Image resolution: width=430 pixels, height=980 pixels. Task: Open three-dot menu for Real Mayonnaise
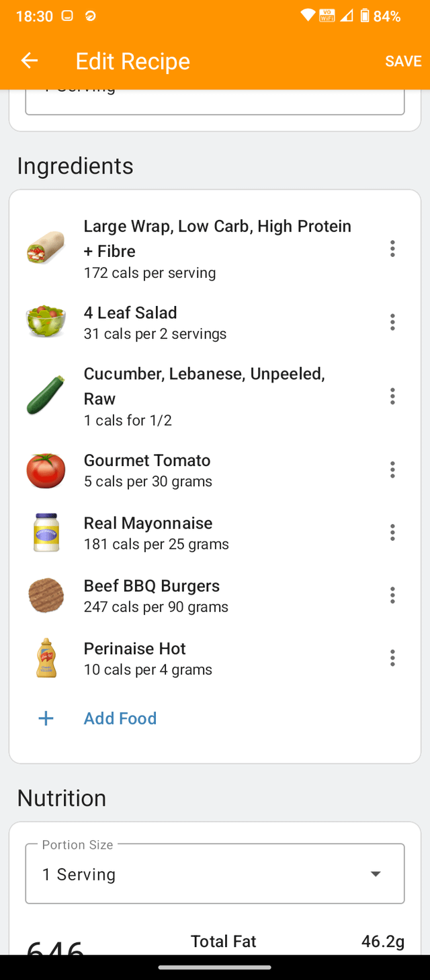pos(392,533)
